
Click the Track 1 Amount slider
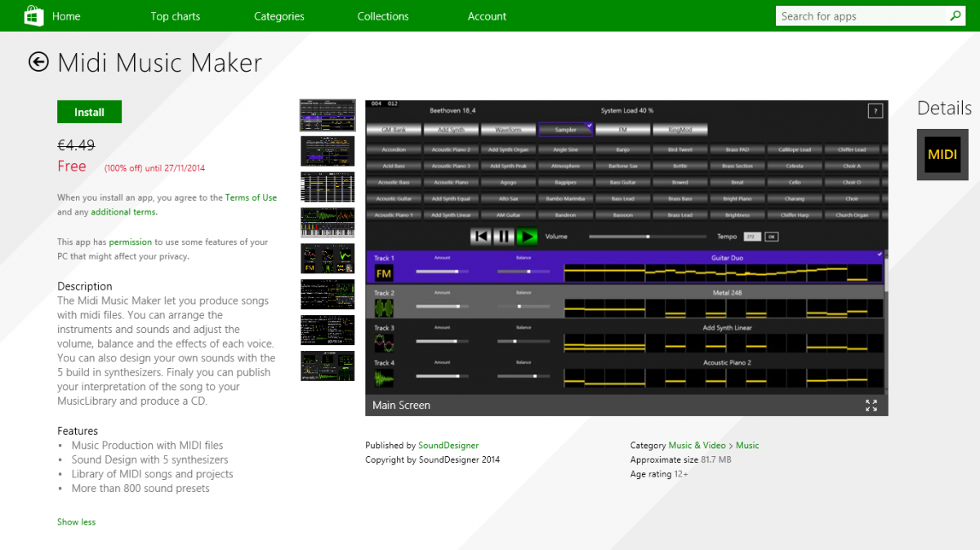point(443,271)
